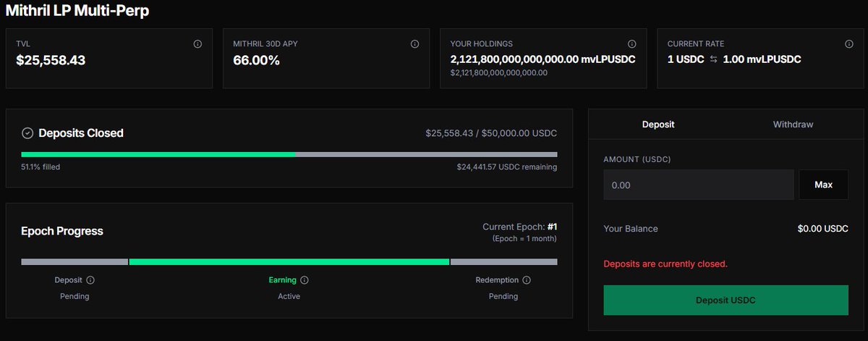Click the info icon on Your Holdings card
The width and height of the screenshot is (868, 341).
pyautogui.click(x=631, y=44)
